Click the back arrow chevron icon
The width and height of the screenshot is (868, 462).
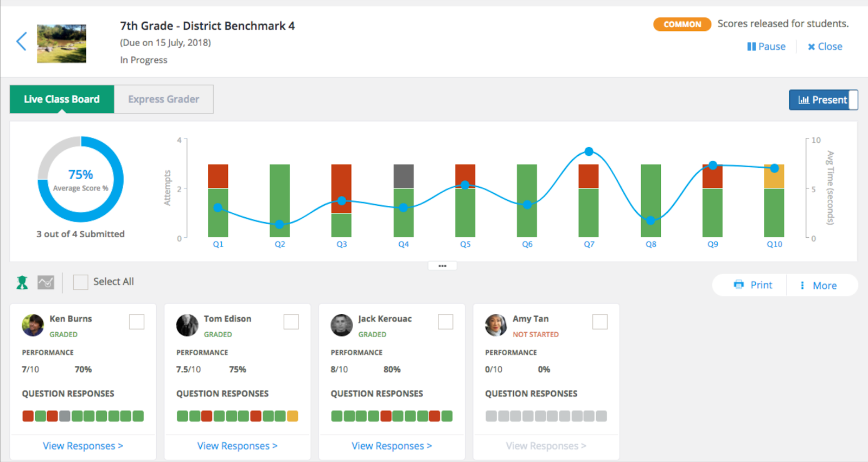[21, 41]
